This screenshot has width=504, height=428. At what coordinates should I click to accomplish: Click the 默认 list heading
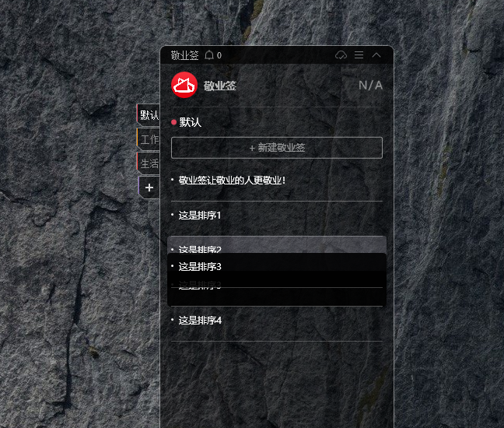(x=191, y=122)
